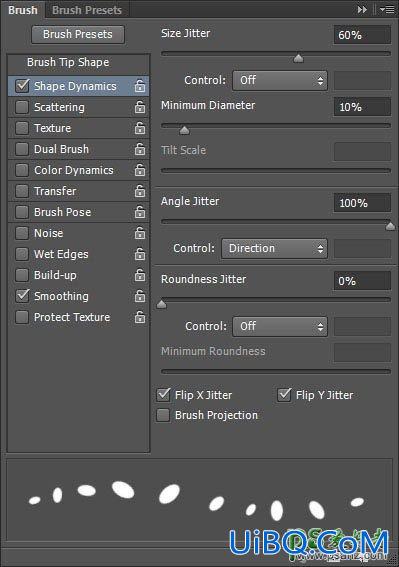Click the lock icon for Dual Brush
The height and width of the screenshot is (567, 399).
point(140,149)
